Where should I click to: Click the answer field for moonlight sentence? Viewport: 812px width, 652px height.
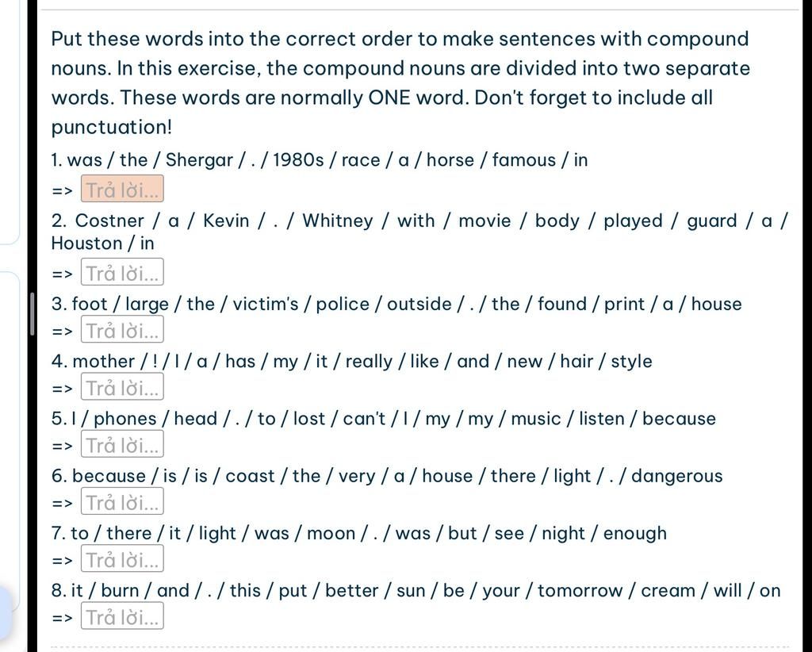(x=122, y=558)
